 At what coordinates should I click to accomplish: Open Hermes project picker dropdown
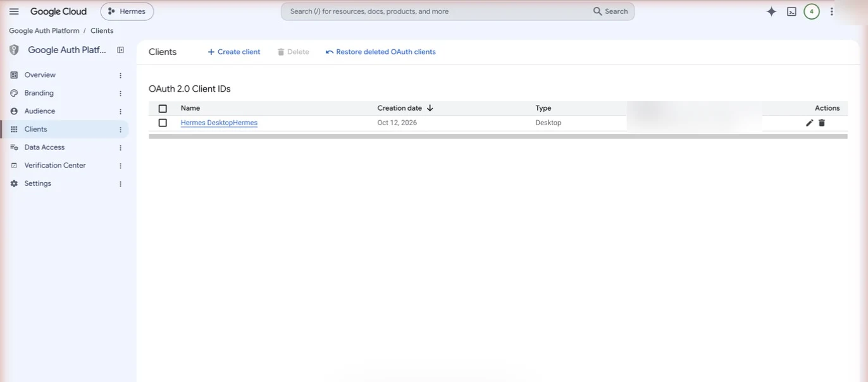[127, 11]
